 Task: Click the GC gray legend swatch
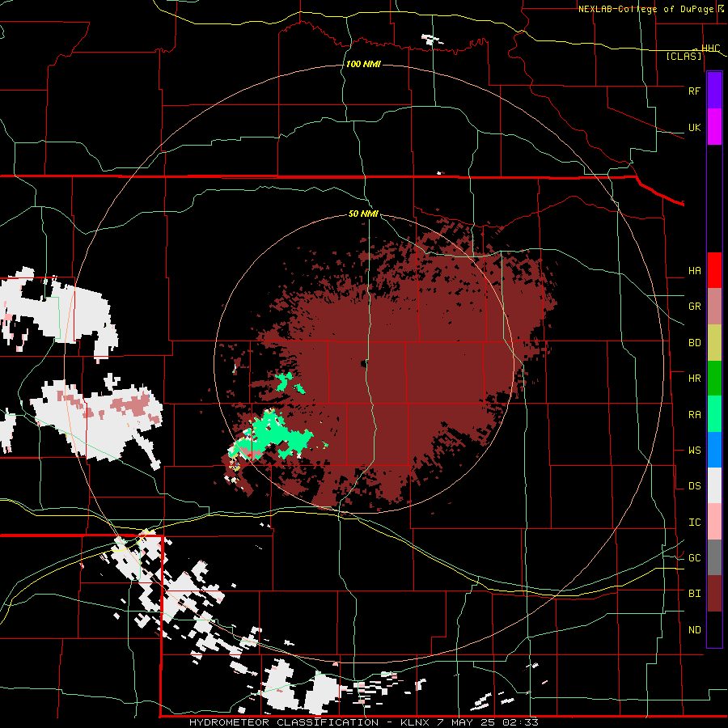point(714,557)
